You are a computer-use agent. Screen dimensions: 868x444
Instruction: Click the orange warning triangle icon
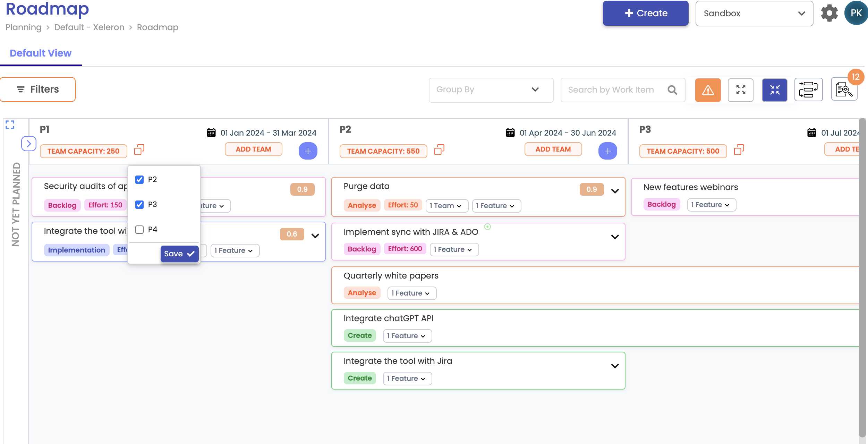[x=708, y=90]
